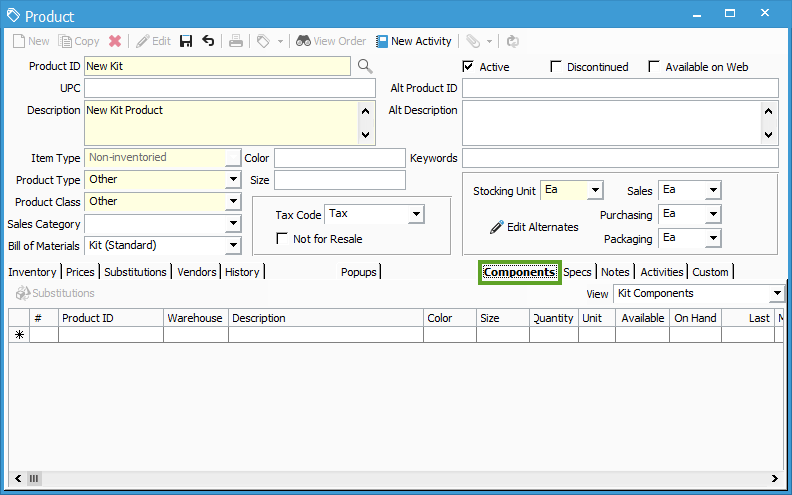Open the Tax Code dropdown
Screen dimensions: 792x495
pos(416,214)
